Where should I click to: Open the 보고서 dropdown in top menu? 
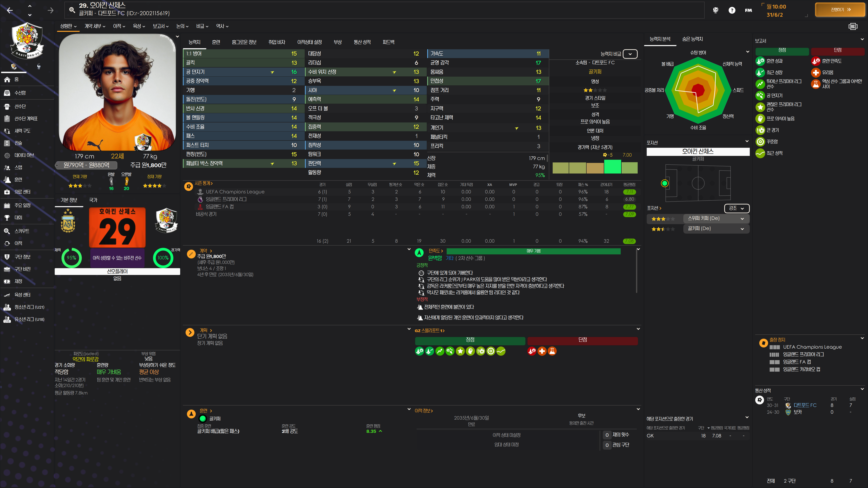(161, 26)
